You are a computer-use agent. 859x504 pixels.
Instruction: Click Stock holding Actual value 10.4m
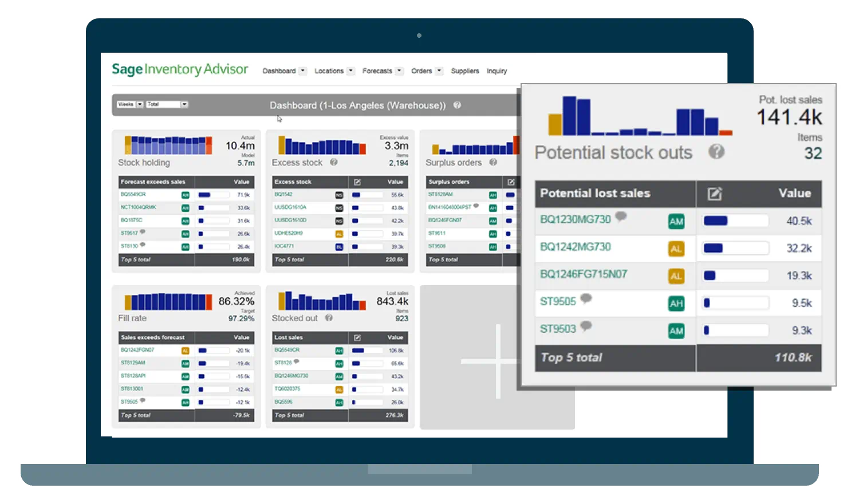click(x=240, y=146)
